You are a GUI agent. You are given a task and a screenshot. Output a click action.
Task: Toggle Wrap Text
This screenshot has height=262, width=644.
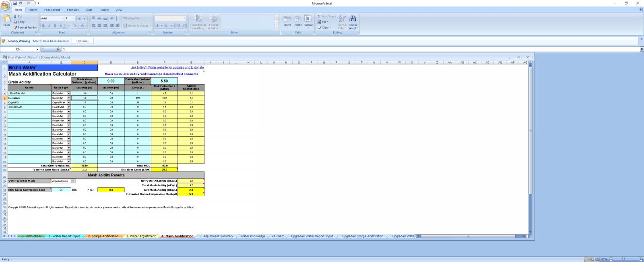[x=132, y=19]
